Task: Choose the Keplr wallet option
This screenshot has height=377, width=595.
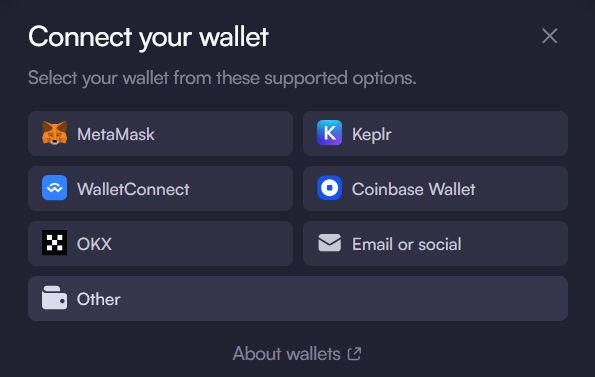Action: 435,134
